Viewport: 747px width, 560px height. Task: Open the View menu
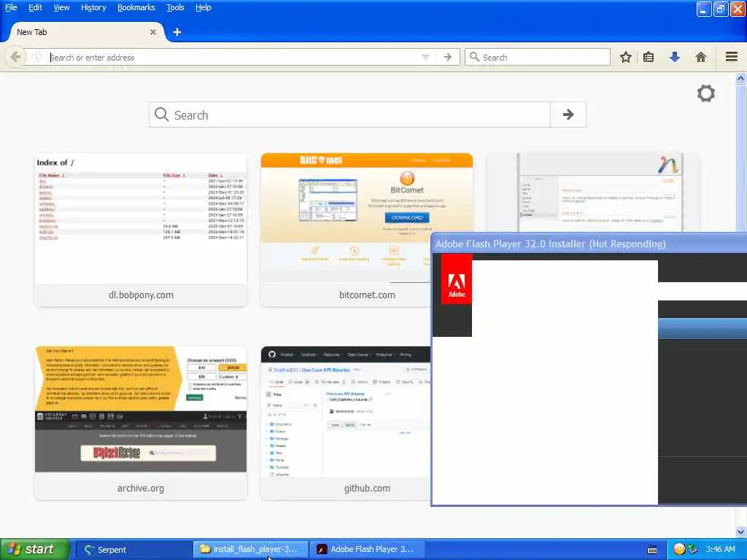click(x=61, y=7)
